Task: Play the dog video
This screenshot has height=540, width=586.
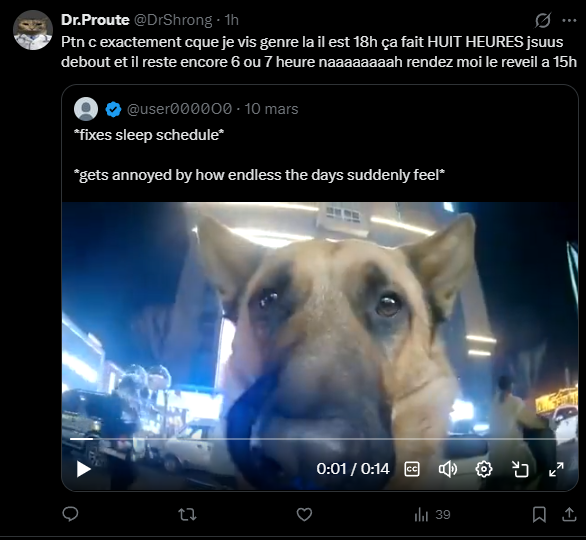Action: (83, 469)
